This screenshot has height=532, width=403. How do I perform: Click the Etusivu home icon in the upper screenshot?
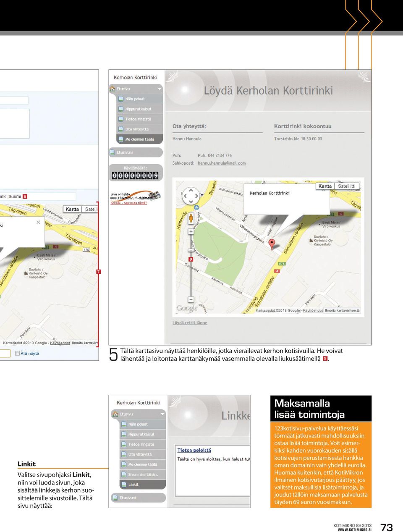tap(113, 89)
